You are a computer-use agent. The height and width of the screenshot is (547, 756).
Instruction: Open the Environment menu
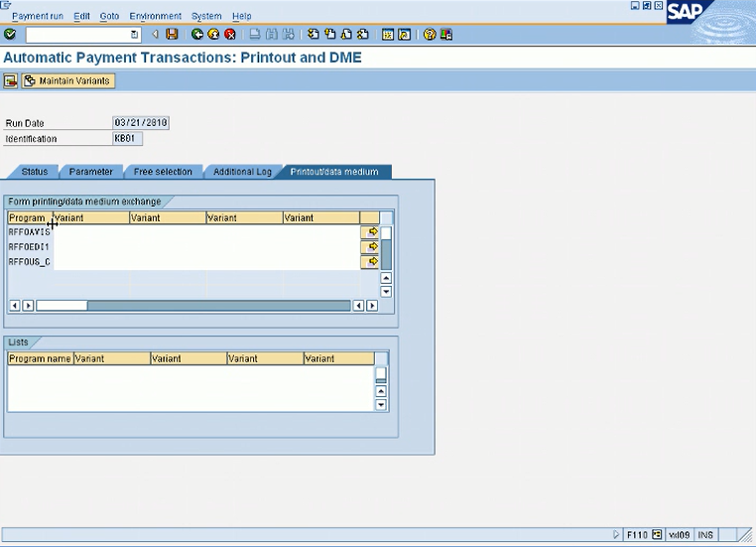(155, 16)
